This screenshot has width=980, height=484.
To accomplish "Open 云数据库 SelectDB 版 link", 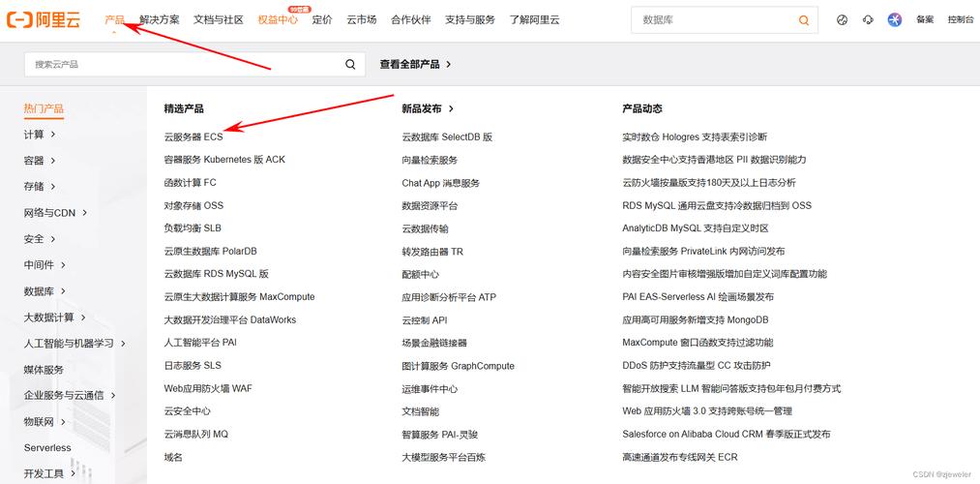I will tap(447, 136).
